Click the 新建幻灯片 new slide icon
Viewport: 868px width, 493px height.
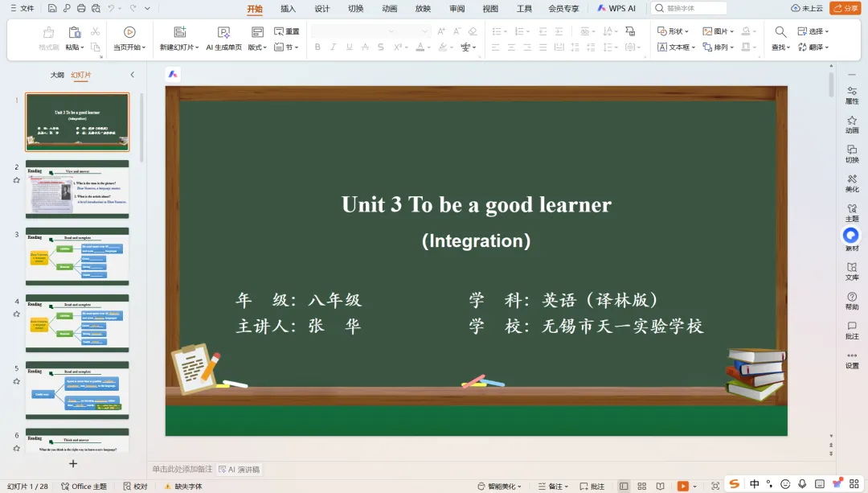click(x=179, y=32)
